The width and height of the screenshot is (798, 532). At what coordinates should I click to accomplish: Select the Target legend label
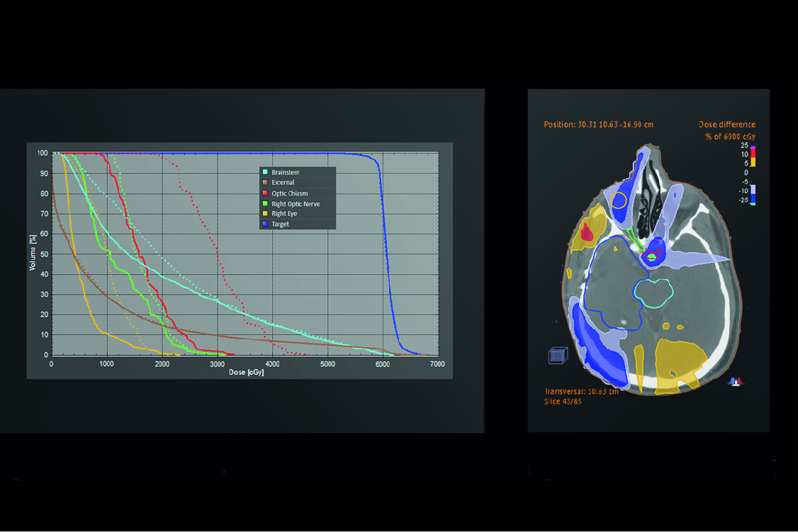(x=281, y=225)
